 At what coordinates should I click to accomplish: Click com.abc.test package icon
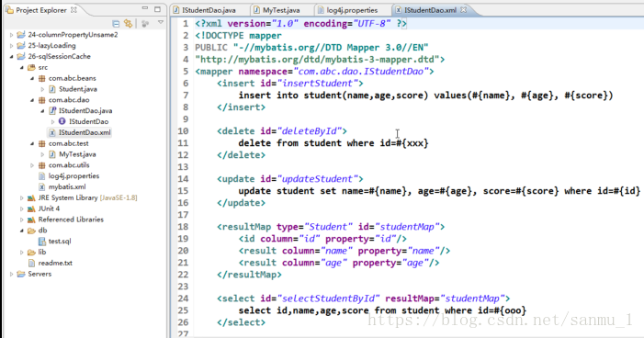pyautogui.click(x=41, y=143)
